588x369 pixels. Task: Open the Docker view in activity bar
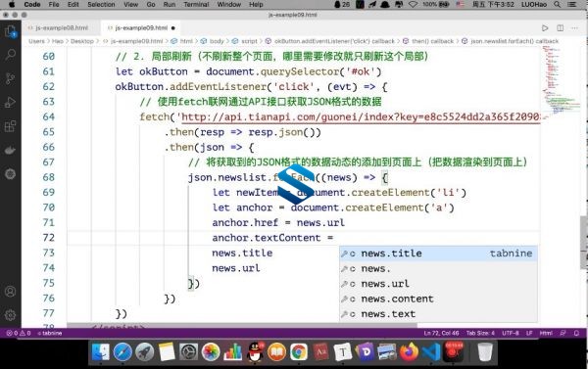point(10,150)
